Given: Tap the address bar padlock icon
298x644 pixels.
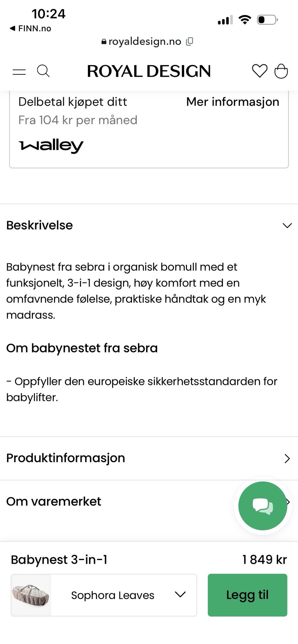Looking at the screenshot, I should pos(104,42).
